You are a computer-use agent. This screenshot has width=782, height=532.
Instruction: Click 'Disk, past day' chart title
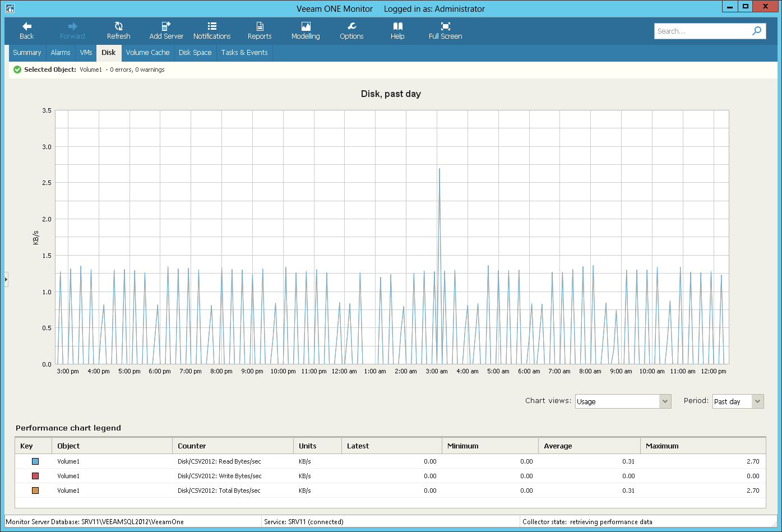[391, 94]
